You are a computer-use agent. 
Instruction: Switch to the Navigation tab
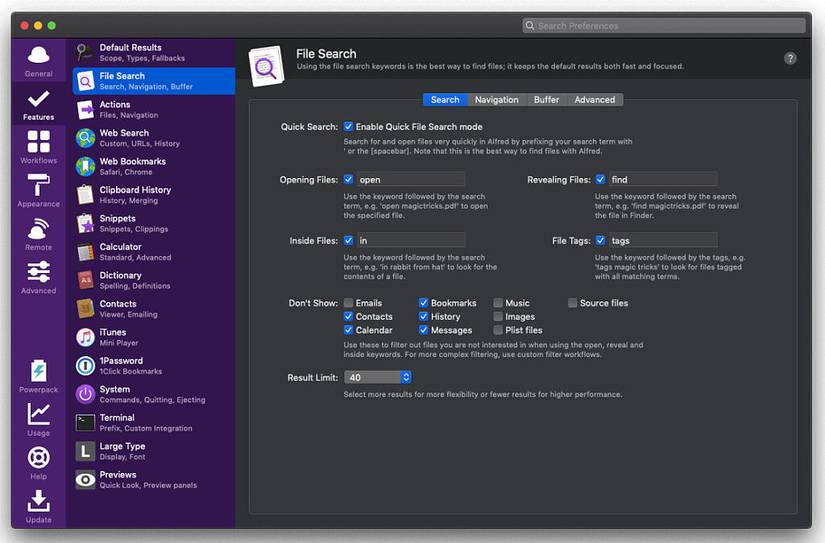[x=497, y=99]
